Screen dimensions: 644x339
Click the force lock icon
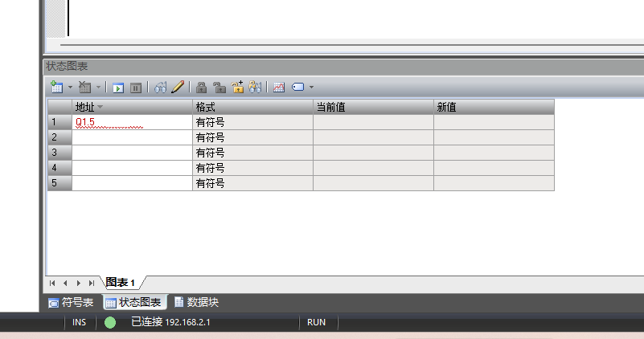[x=201, y=87]
